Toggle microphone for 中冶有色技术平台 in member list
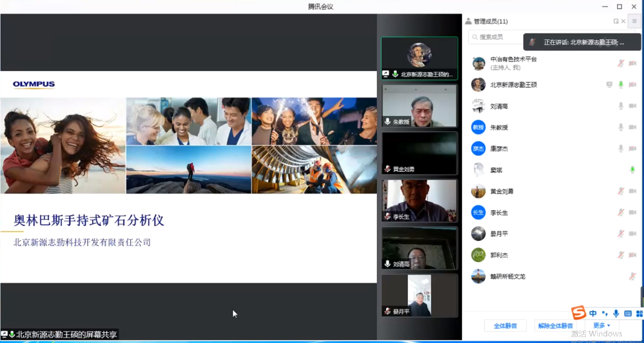 [x=621, y=63]
